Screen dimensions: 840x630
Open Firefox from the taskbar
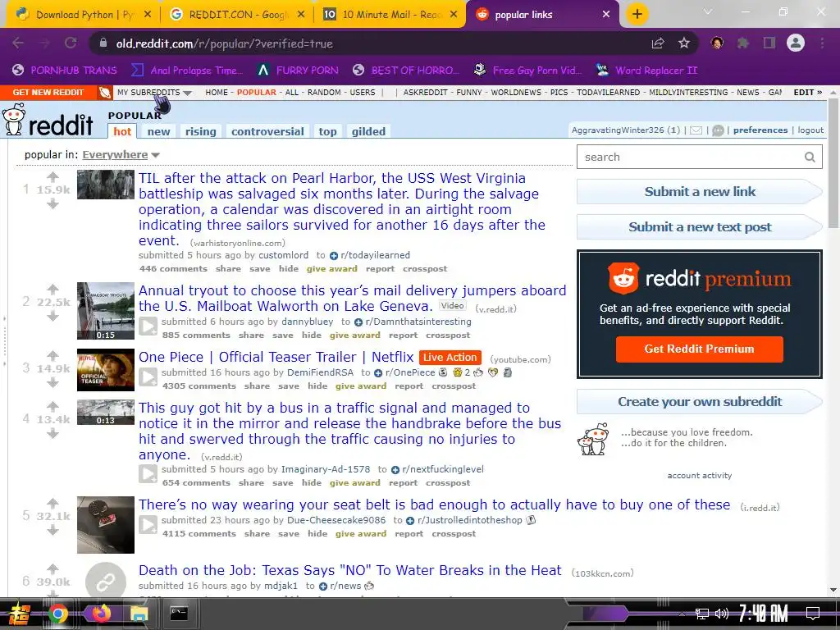point(101,613)
